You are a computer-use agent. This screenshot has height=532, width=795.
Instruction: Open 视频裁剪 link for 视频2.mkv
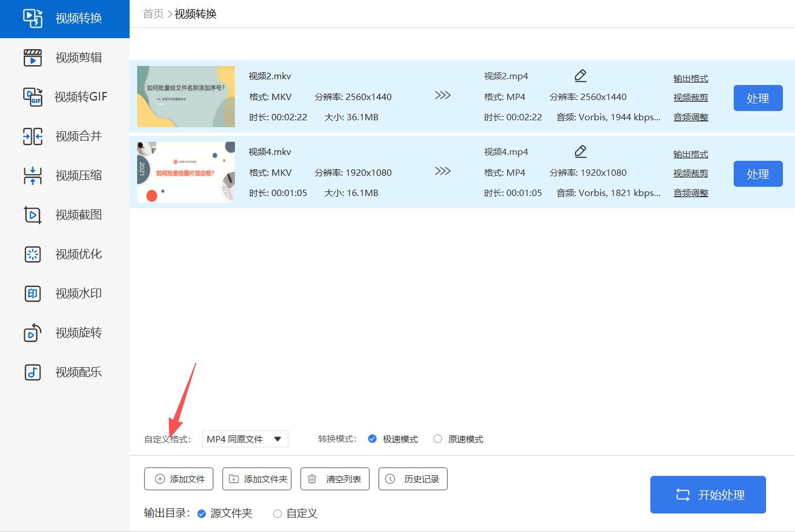click(691, 98)
